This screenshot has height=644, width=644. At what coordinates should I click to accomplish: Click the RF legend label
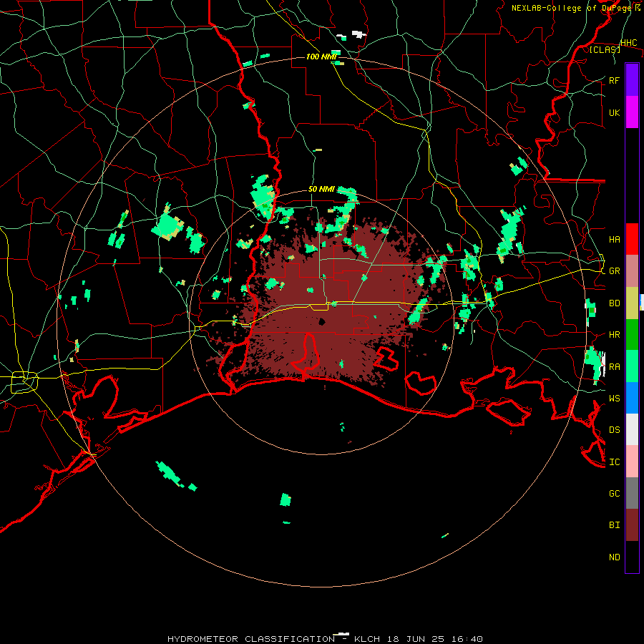click(615, 80)
